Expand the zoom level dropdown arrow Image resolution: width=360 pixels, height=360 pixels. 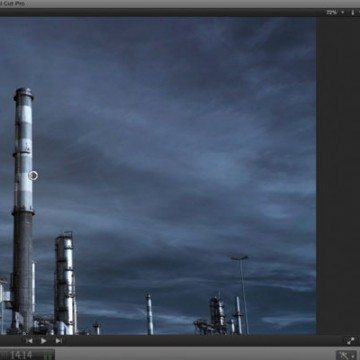[x=342, y=12]
